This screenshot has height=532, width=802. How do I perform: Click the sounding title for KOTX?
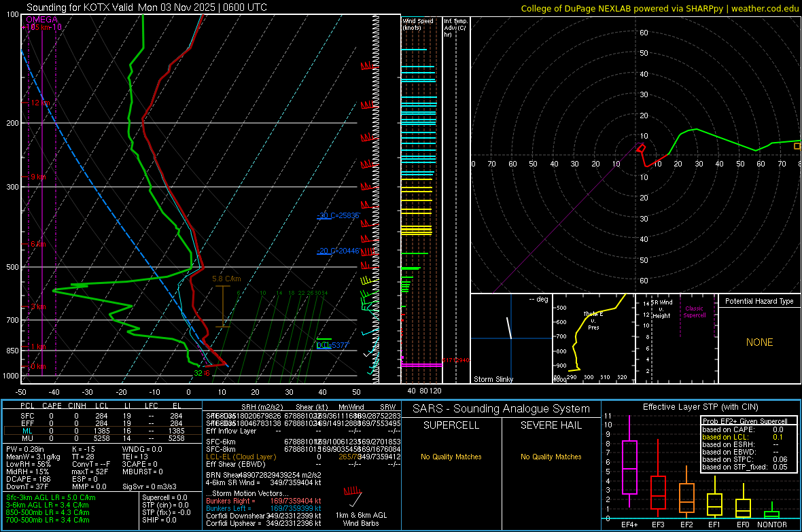(146, 7)
